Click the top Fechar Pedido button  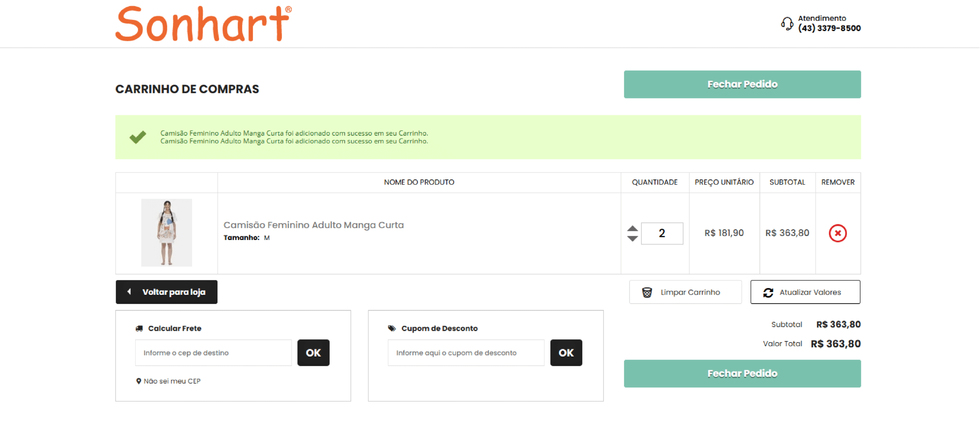(742, 84)
